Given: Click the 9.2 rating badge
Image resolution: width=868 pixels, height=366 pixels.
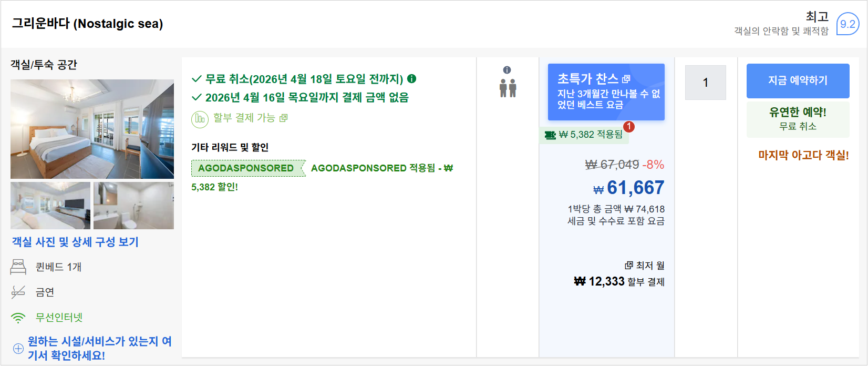Looking at the screenshot, I should (849, 24).
